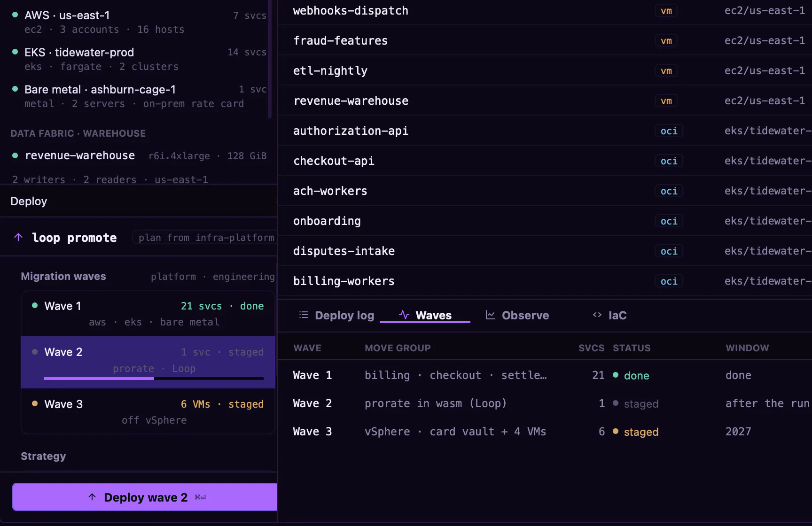
Task: Click the Wave 2 progress bar
Action: click(154, 378)
